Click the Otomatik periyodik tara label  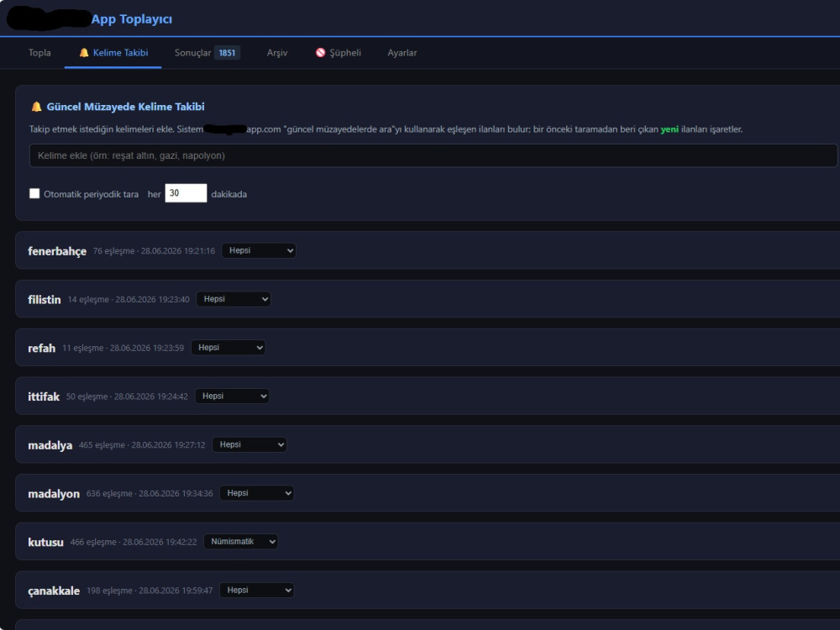tap(91, 194)
